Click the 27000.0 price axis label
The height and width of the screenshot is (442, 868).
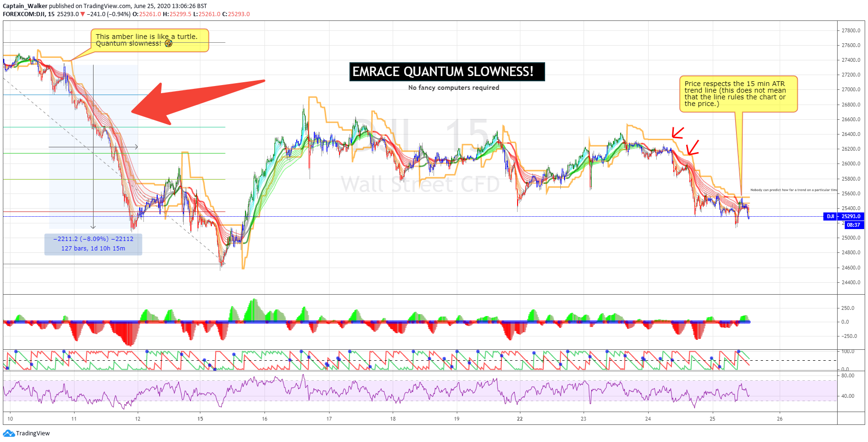point(851,89)
